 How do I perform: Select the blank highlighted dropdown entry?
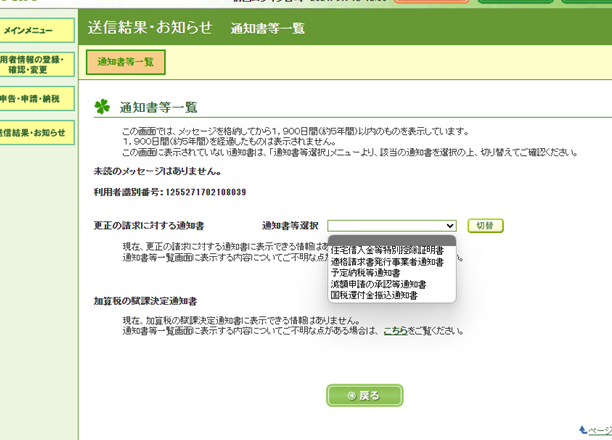387,239
